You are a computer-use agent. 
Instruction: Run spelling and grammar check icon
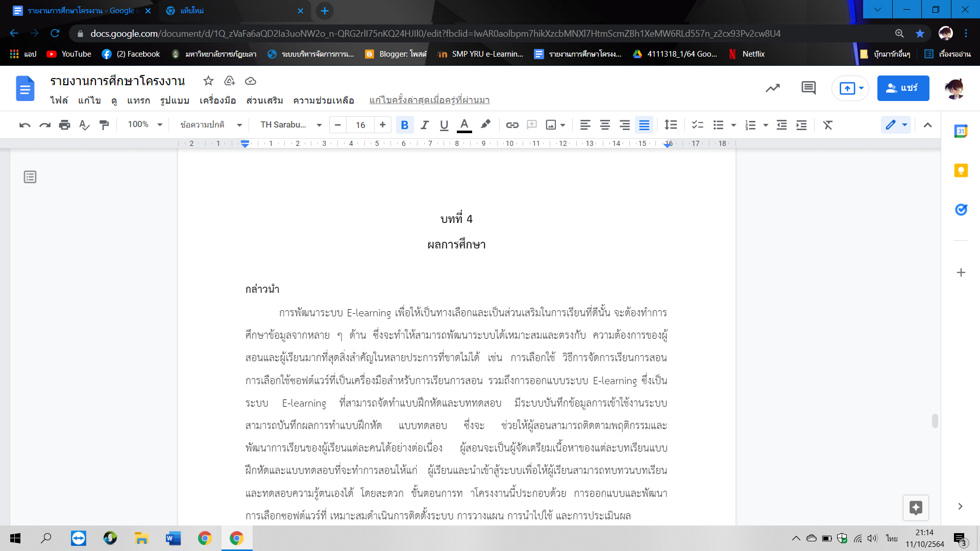(x=84, y=125)
